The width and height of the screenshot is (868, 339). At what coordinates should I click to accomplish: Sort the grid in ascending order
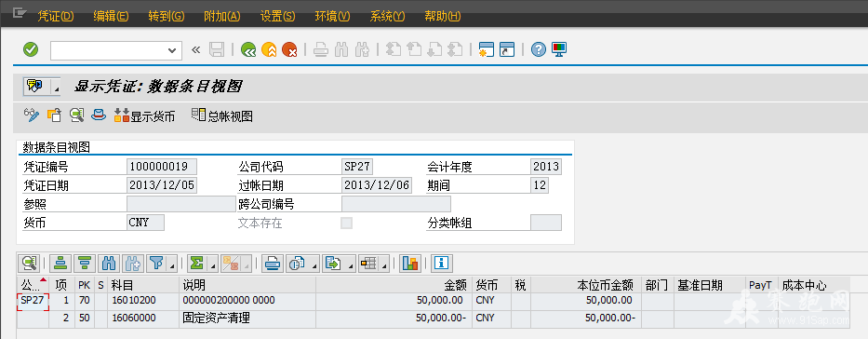61,264
